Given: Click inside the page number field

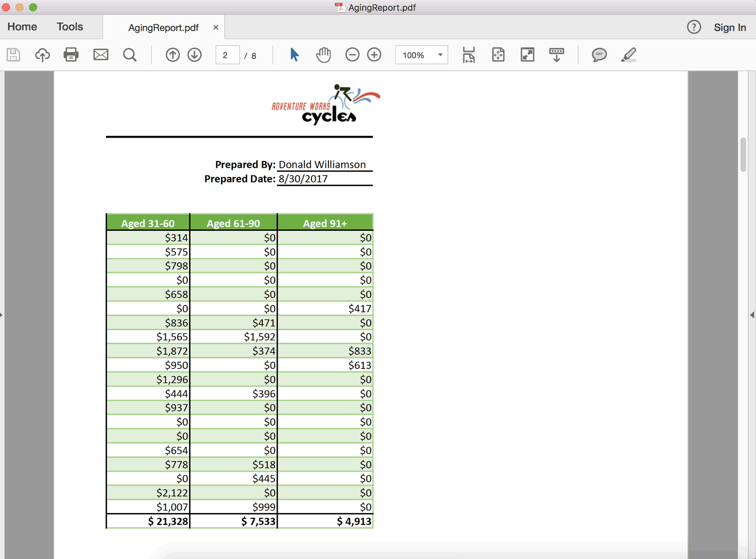Looking at the screenshot, I should 227,55.
